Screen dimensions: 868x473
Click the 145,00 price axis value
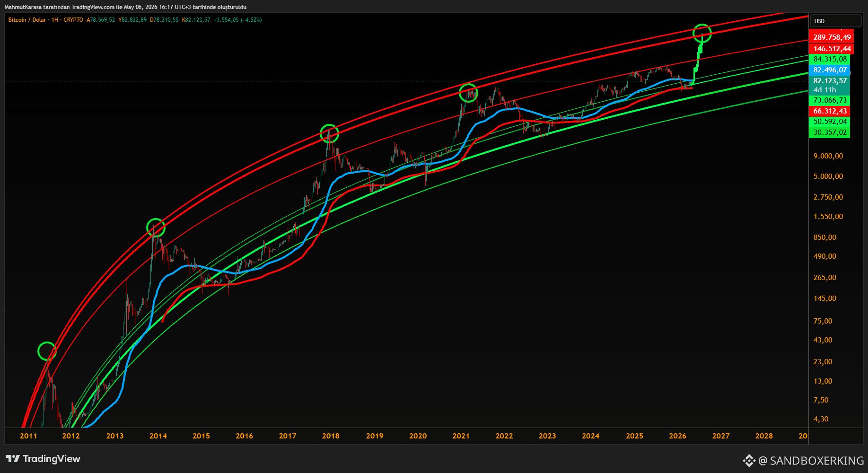[825, 298]
